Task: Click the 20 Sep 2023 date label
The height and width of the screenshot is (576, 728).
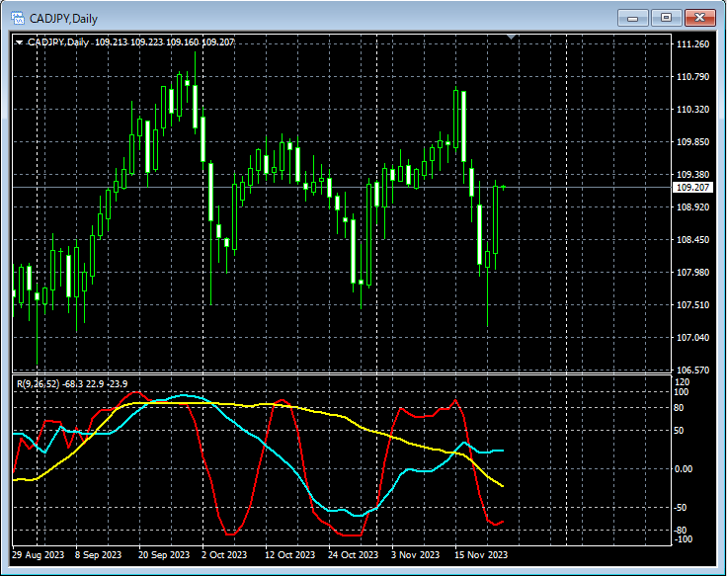Action: (x=164, y=554)
